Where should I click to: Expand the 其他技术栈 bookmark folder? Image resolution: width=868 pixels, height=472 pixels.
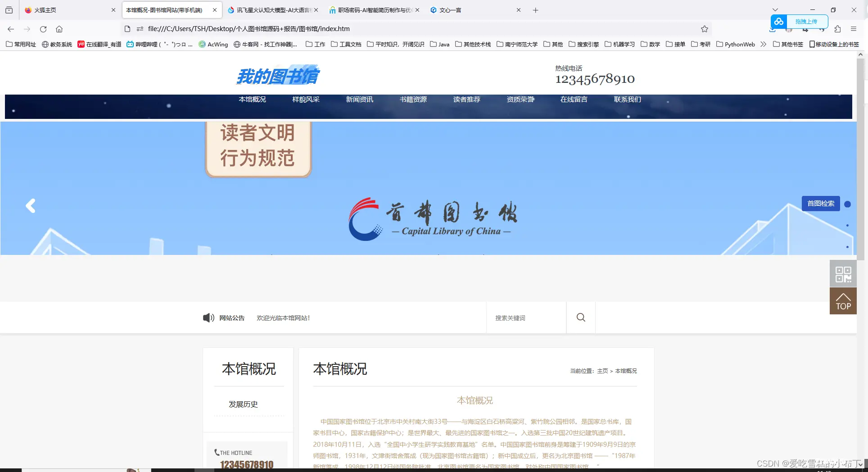473,44
